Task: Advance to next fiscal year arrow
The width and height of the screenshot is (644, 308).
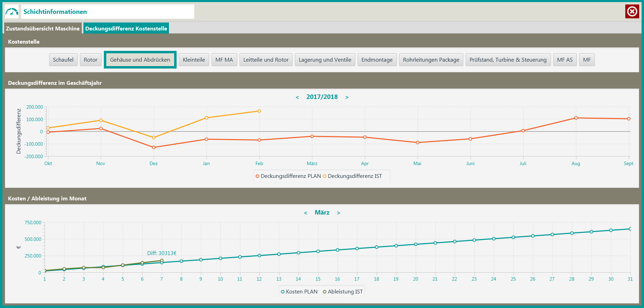Action: 347,97
